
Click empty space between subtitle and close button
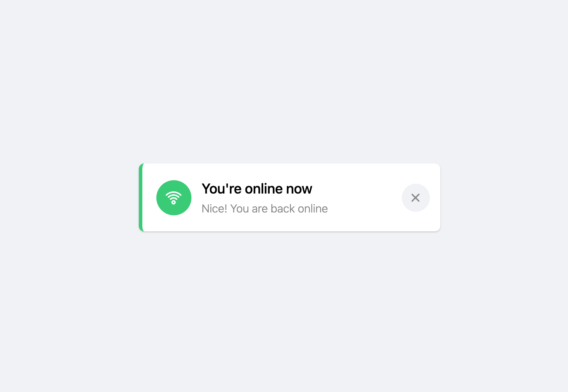pyautogui.click(x=365, y=209)
